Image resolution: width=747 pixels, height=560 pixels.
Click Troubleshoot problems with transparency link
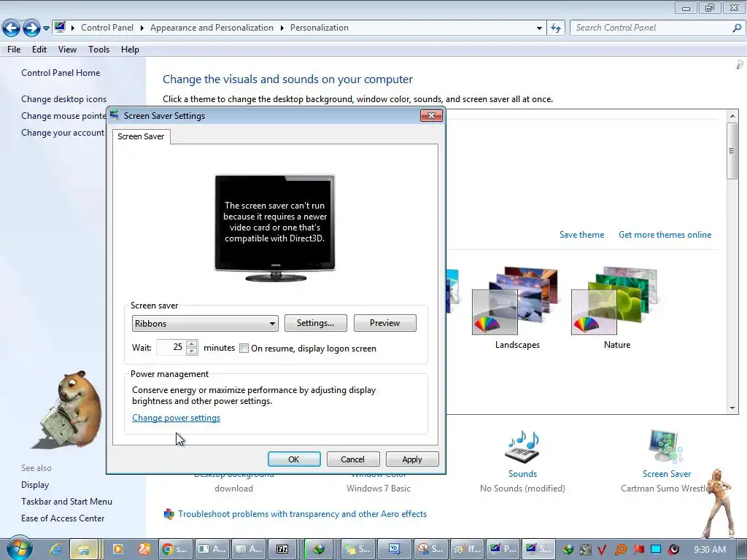[303, 514]
